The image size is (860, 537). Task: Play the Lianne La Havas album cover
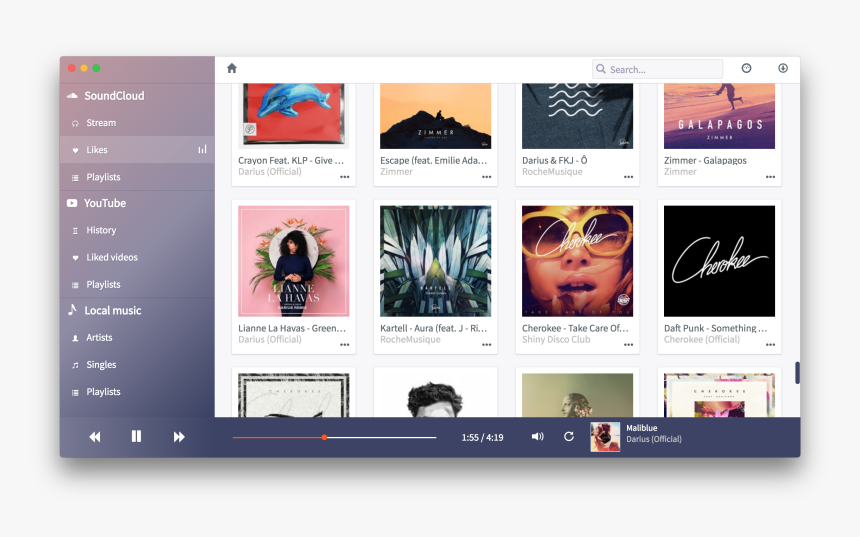pos(293,261)
